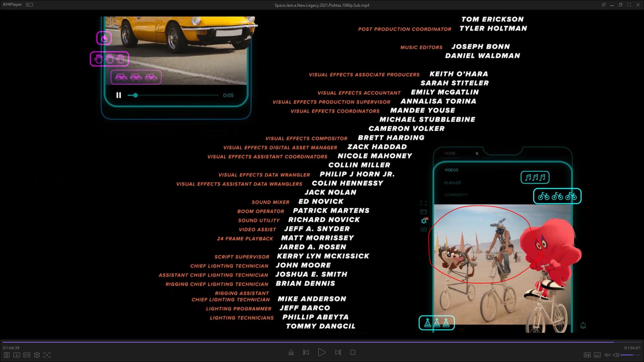Click the red HD settings gear icon
The image size is (644, 362).
[424, 221]
